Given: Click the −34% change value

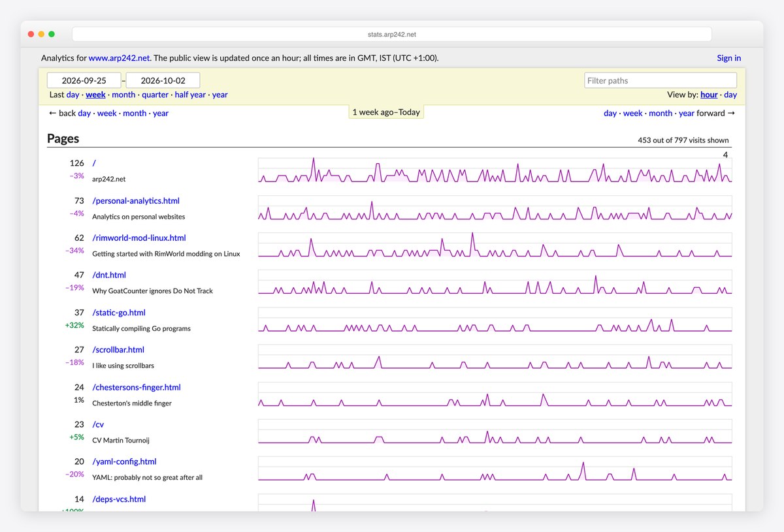Looking at the screenshot, I should (x=74, y=251).
